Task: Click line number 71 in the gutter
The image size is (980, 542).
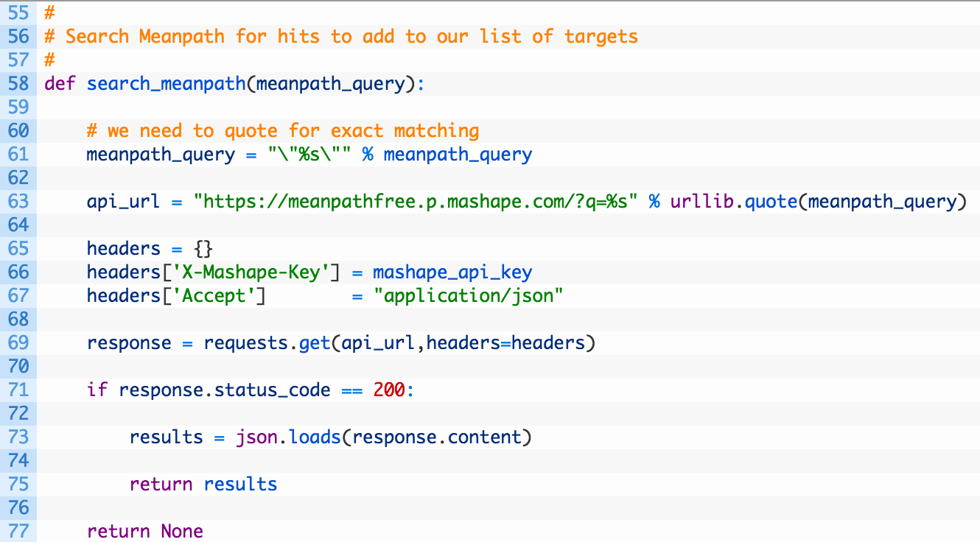Action: pyautogui.click(x=18, y=390)
